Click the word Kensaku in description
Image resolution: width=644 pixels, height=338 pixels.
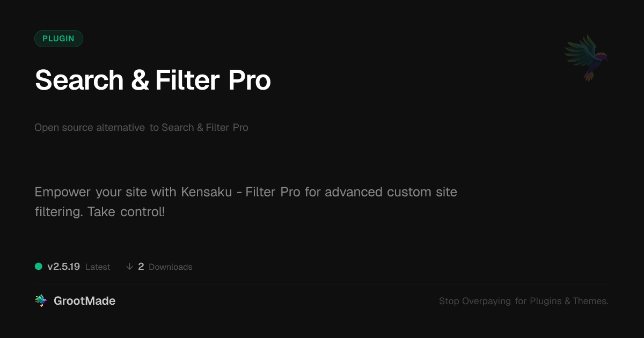[207, 192]
